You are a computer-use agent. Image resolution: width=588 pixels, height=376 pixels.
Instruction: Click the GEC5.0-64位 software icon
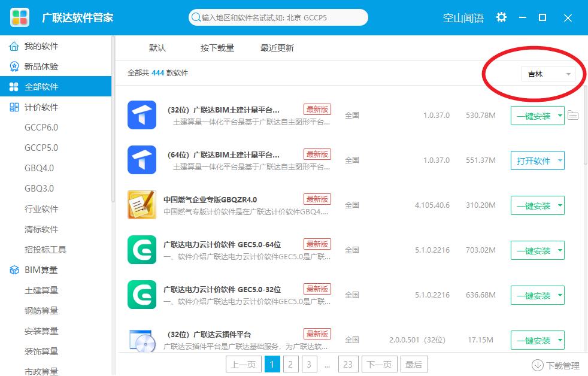142,250
